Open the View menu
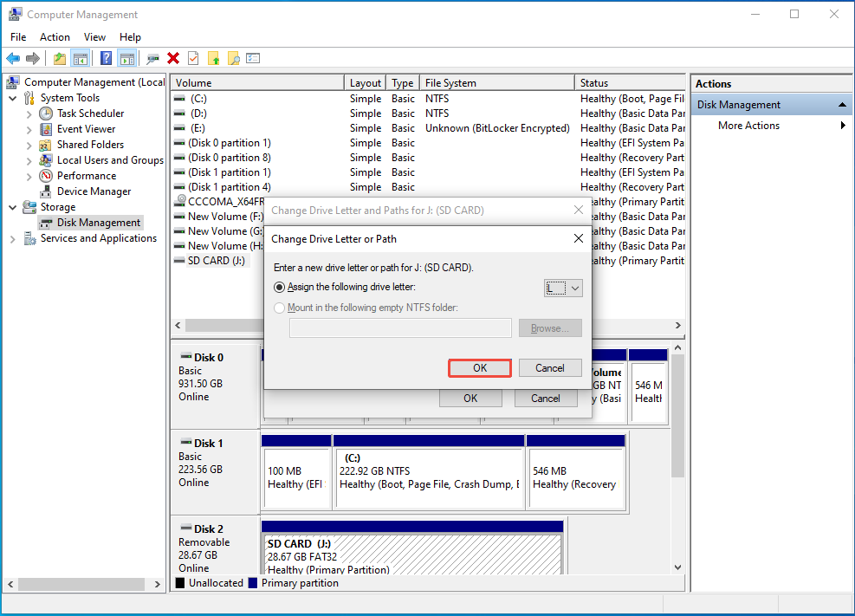Image resolution: width=855 pixels, height=616 pixels. [x=94, y=37]
